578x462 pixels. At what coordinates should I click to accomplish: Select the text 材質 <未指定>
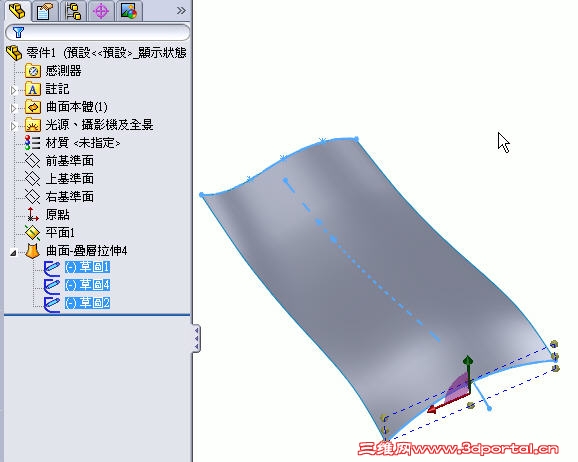(x=83, y=143)
